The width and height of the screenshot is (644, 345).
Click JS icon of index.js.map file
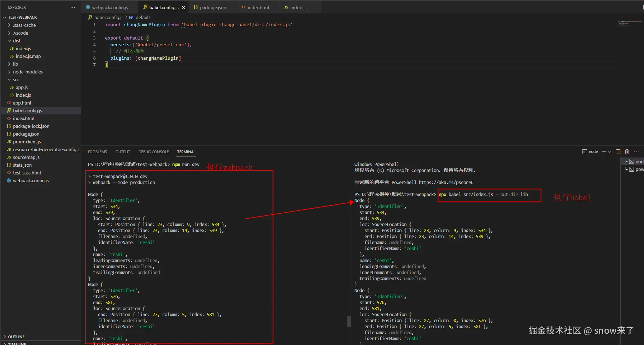point(12,56)
